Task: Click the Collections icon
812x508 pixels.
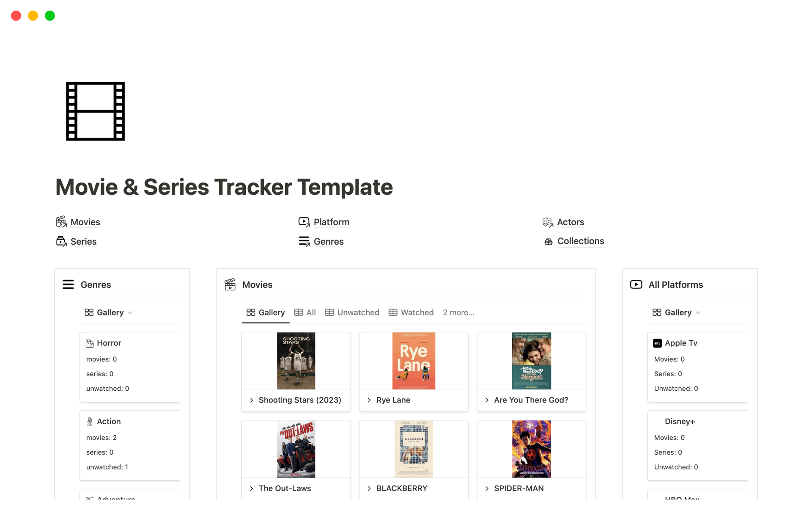Action: [x=549, y=242]
